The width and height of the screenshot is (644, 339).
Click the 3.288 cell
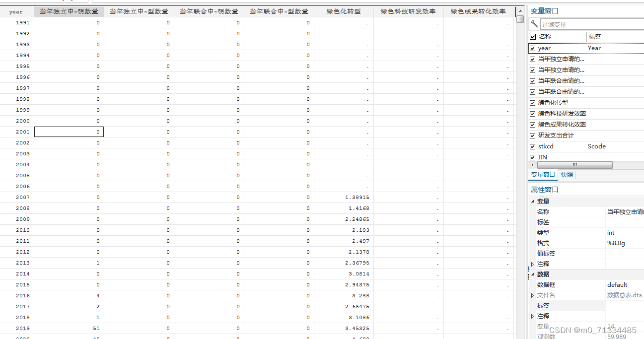344,295
